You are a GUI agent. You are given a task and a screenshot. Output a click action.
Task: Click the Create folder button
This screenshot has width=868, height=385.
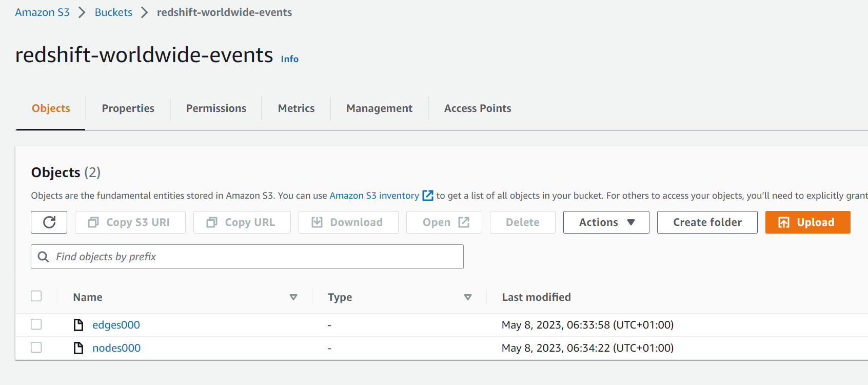tap(707, 222)
